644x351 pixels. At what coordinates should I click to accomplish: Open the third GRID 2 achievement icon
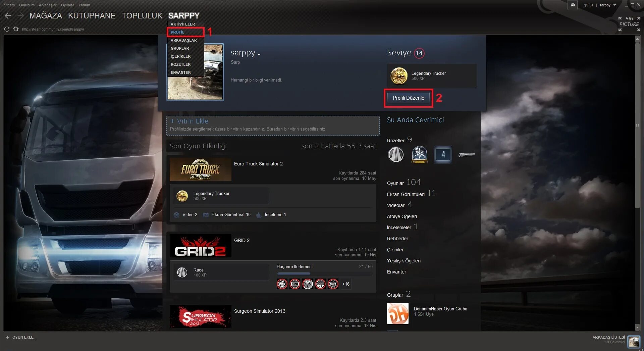308,284
